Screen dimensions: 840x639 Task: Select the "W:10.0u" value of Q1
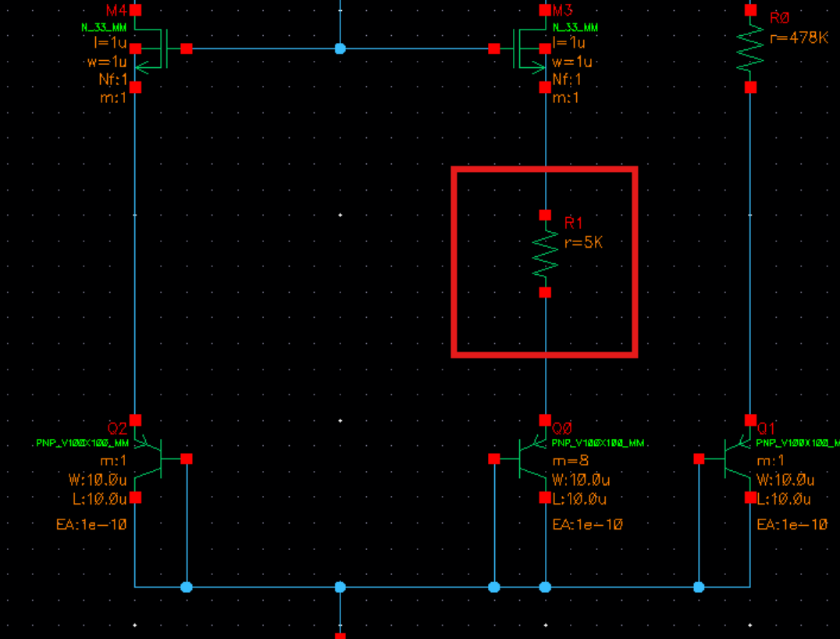(786, 480)
